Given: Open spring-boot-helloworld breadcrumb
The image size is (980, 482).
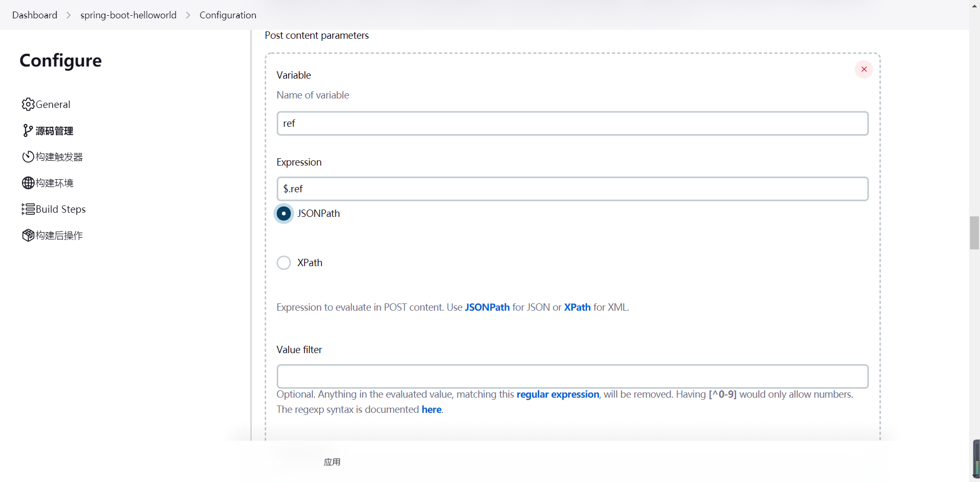Looking at the screenshot, I should [x=128, y=15].
